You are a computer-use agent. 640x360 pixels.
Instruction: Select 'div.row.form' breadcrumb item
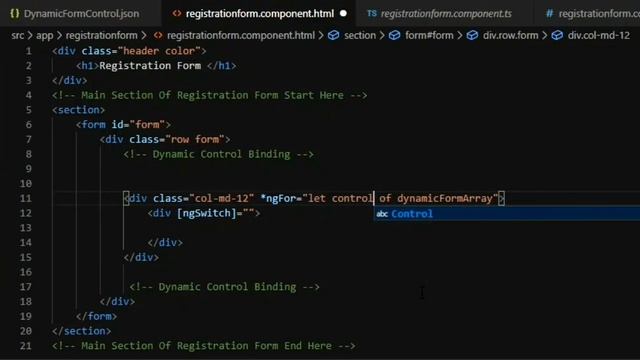pos(510,36)
